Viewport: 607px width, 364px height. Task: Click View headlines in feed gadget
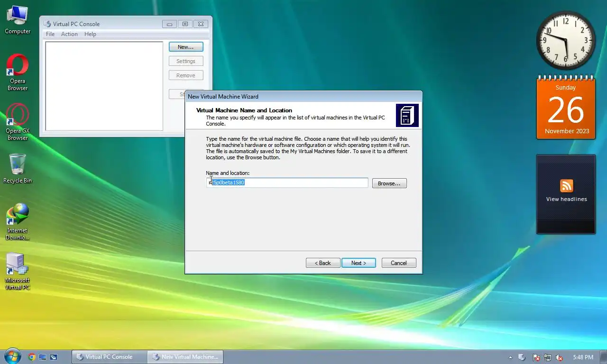click(566, 199)
